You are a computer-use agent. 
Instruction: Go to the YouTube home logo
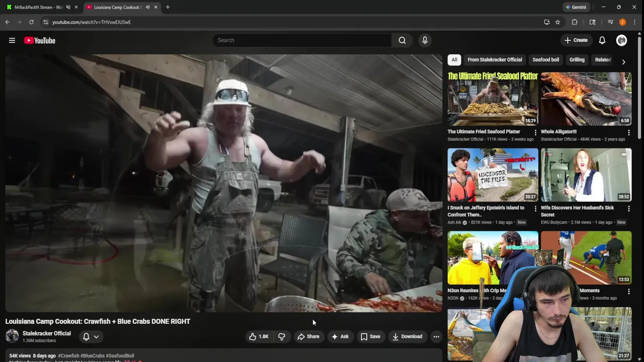(40, 40)
